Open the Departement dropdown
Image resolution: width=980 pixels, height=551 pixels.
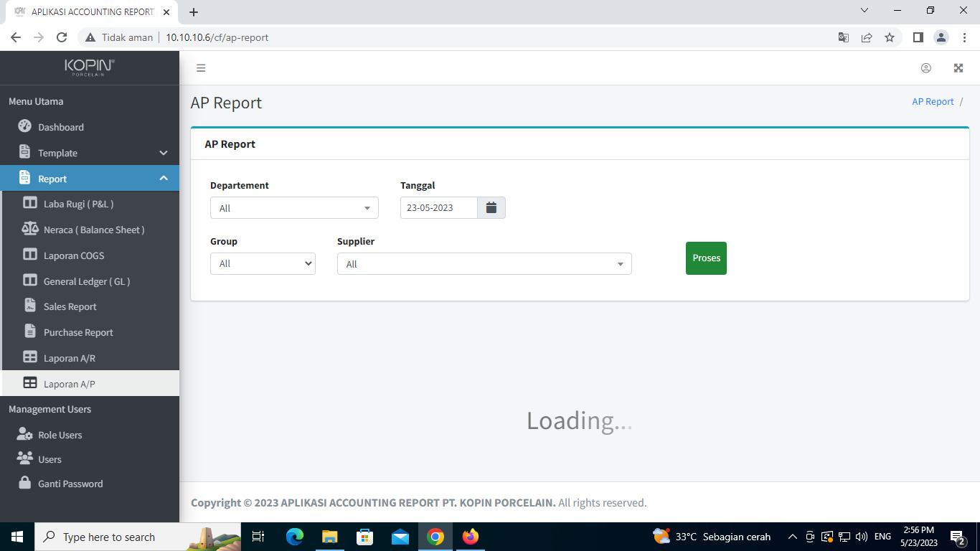click(x=294, y=207)
